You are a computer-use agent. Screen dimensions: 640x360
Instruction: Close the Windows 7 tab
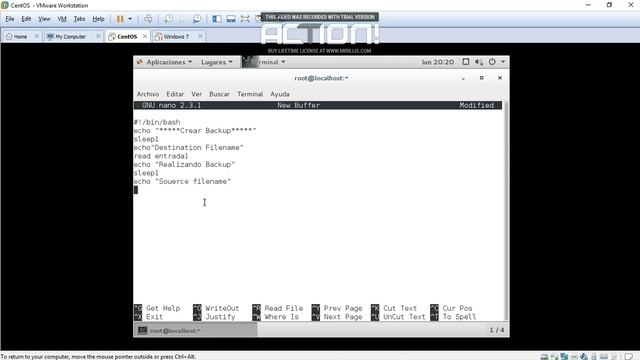pyautogui.click(x=200, y=36)
